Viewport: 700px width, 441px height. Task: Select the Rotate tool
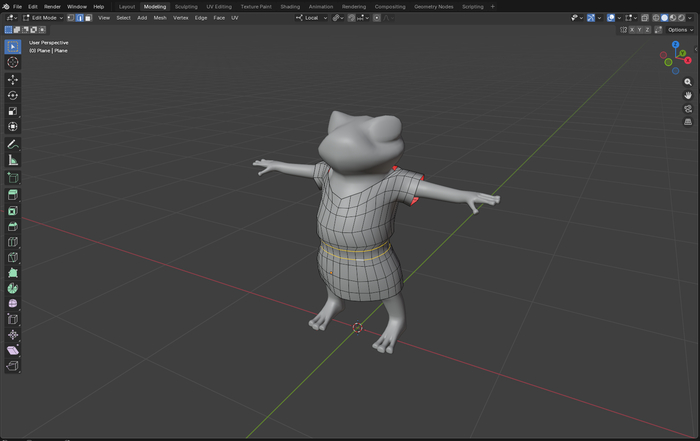pyautogui.click(x=13, y=95)
